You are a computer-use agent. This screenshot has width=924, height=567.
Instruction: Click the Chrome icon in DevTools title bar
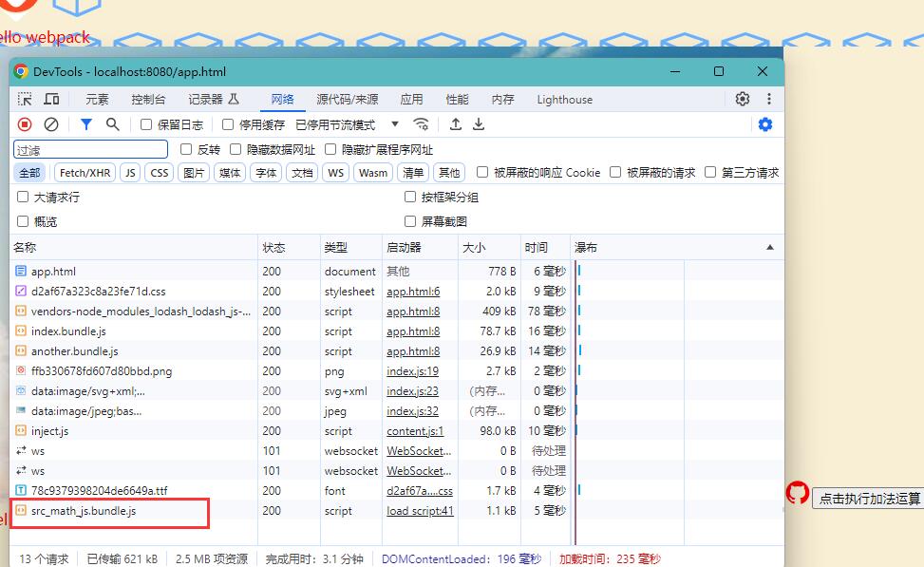[x=21, y=72]
